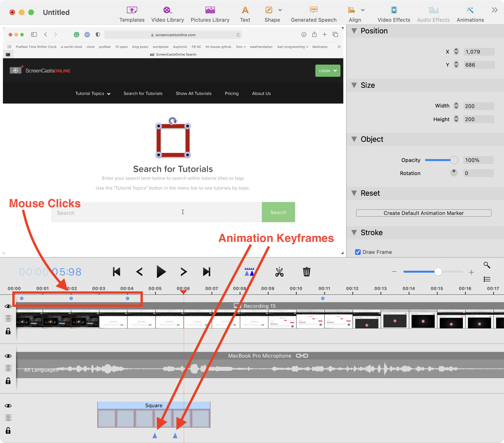Viewport: 504px width, 443px height.
Task: Hide the Recording 15 video track
Action: pyautogui.click(x=8, y=306)
